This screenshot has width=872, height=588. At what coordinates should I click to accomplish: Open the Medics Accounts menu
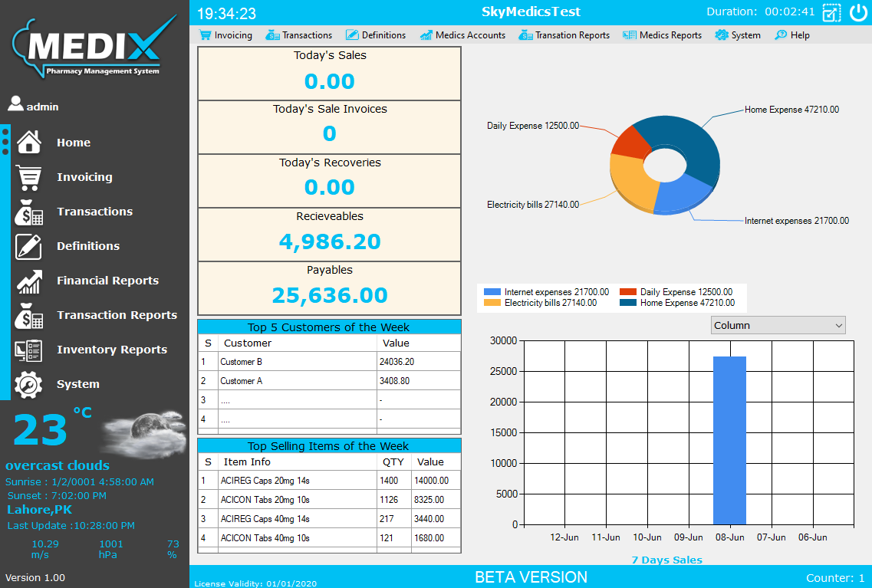[x=462, y=35]
